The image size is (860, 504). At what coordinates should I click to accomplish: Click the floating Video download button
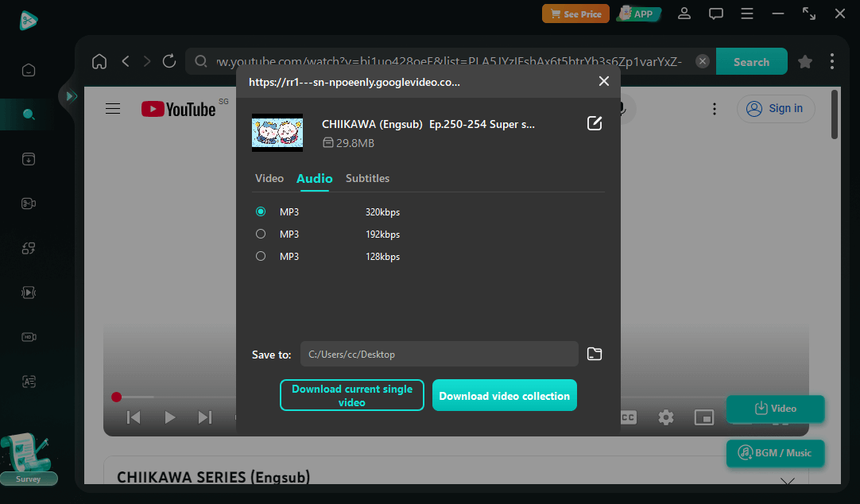tap(776, 409)
